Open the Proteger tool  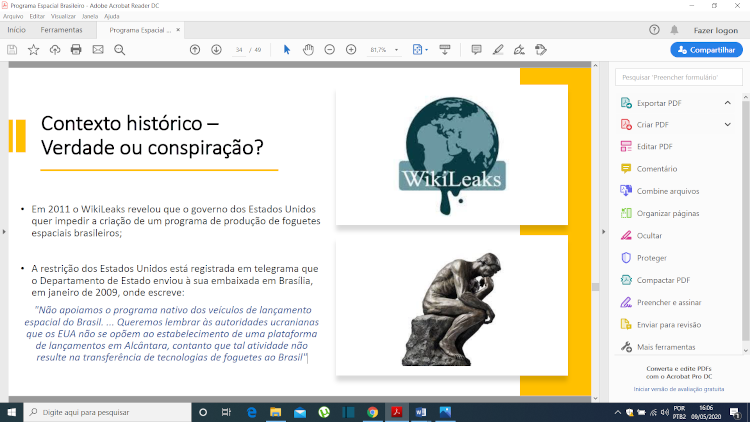pyautogui.click(x=643, y=258)
